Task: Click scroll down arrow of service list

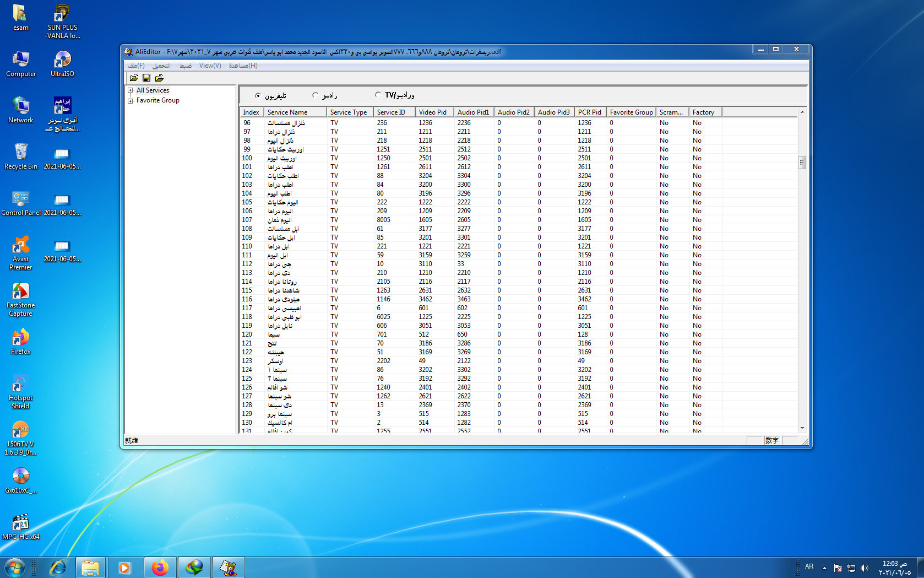Action: (x=802, y=428)
